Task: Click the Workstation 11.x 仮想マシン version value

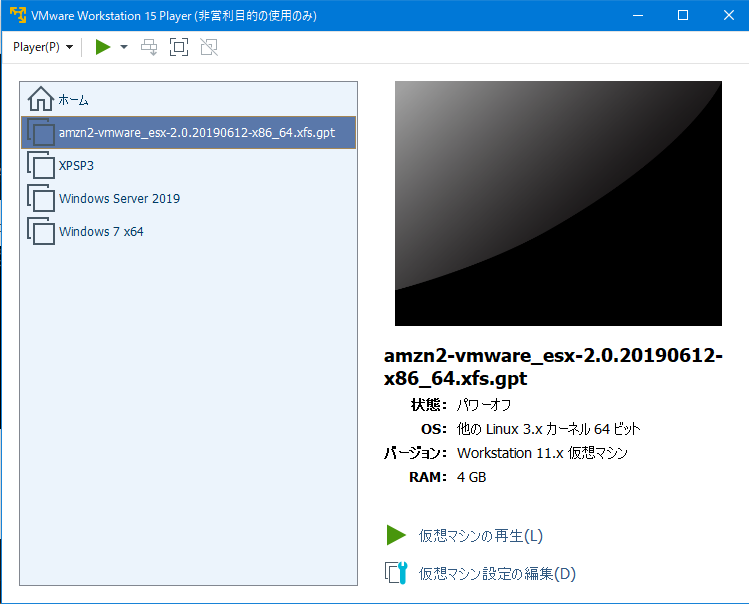Action: [542, 453]
